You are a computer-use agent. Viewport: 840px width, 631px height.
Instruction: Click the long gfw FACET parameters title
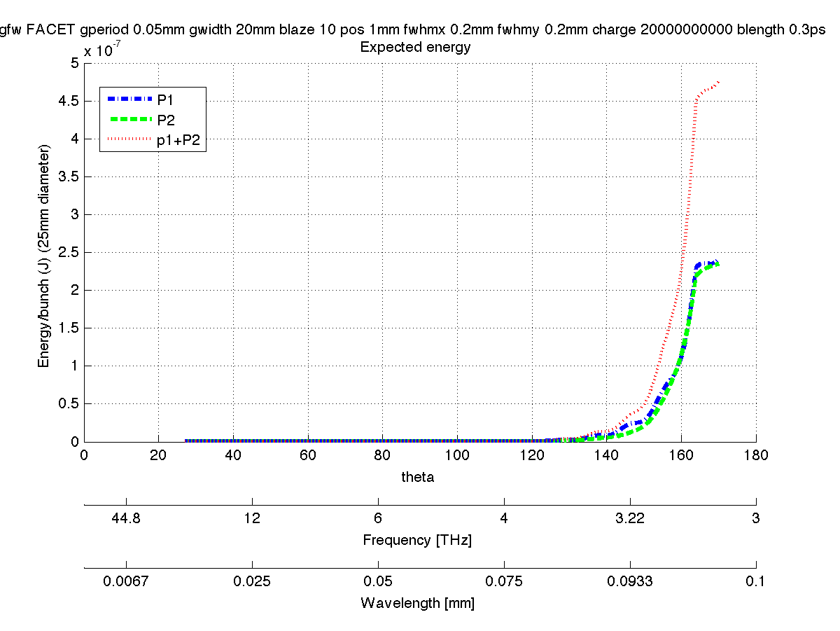(x=413, y=30)
